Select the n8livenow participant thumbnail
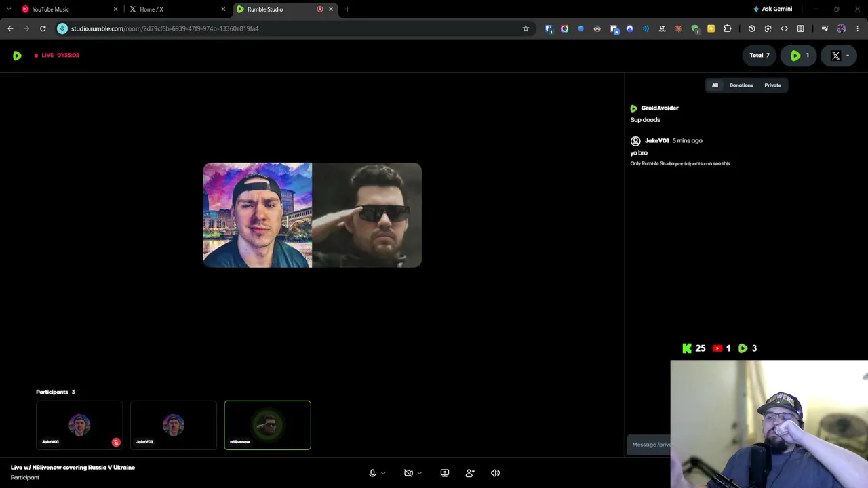Image resolution: width=868 pixels, height=488 pixels. [268, 425]
